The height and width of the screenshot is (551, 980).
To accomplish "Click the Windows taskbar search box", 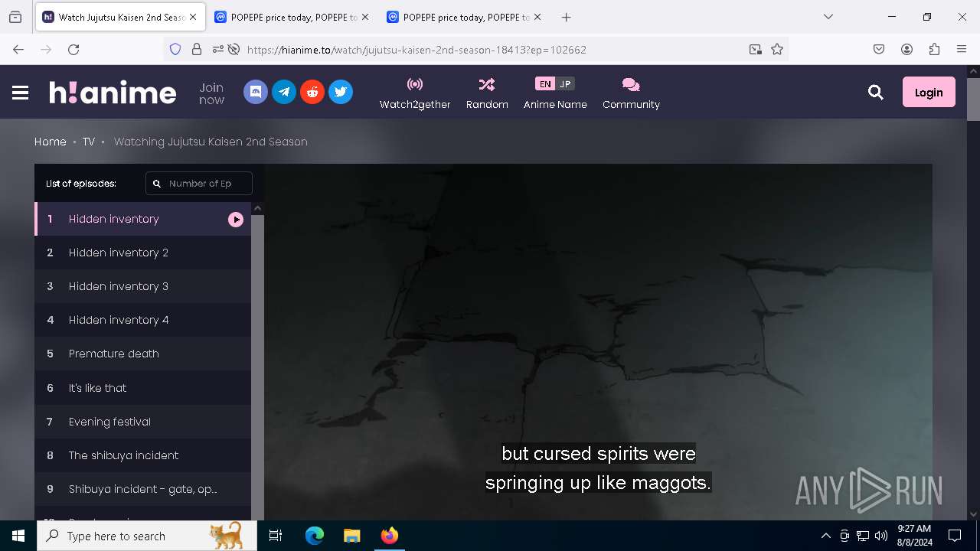I will [147, 536].
